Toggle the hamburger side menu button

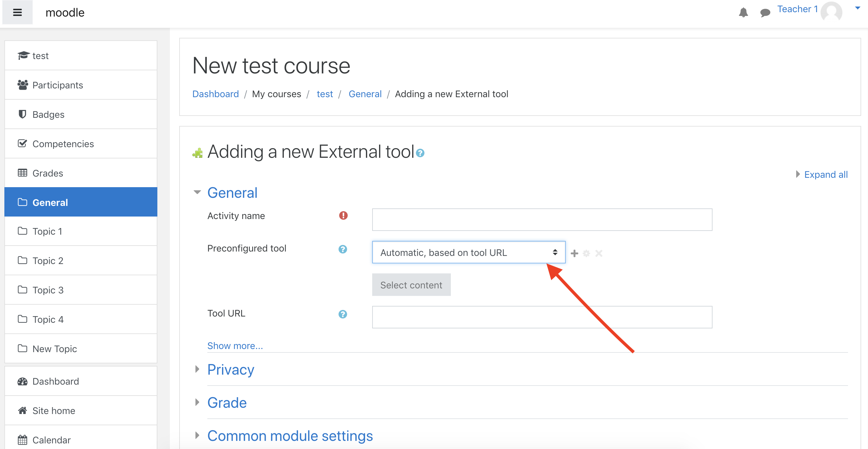[17, 12]
